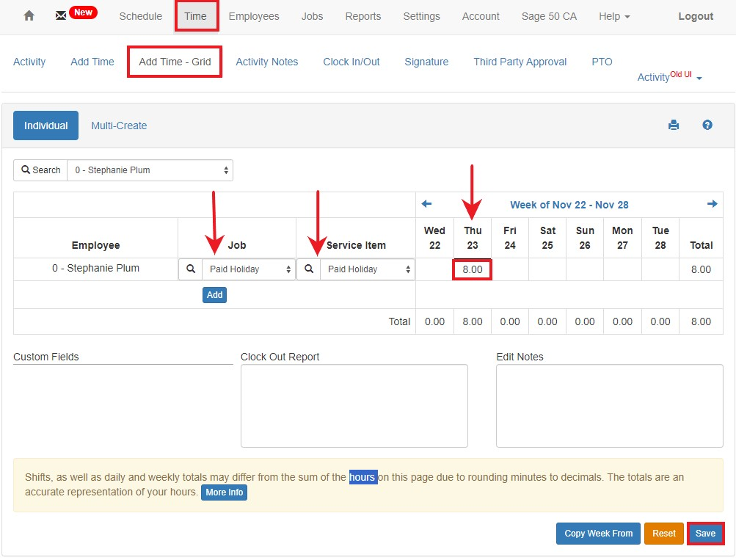Click the Week of Nov 22 - Nov 28 heading
The height and width of the screenshot is (560, 736).
coord(569,205)
